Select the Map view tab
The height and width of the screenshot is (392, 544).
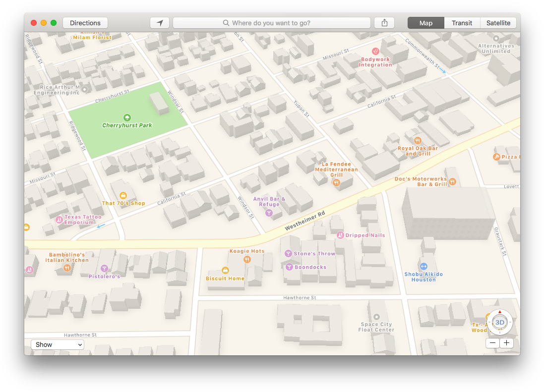425,22
